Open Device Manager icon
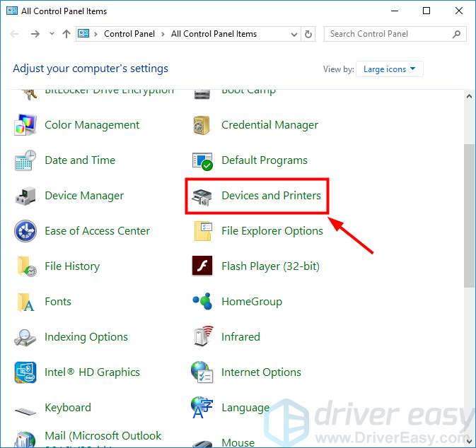 [25, 196]
